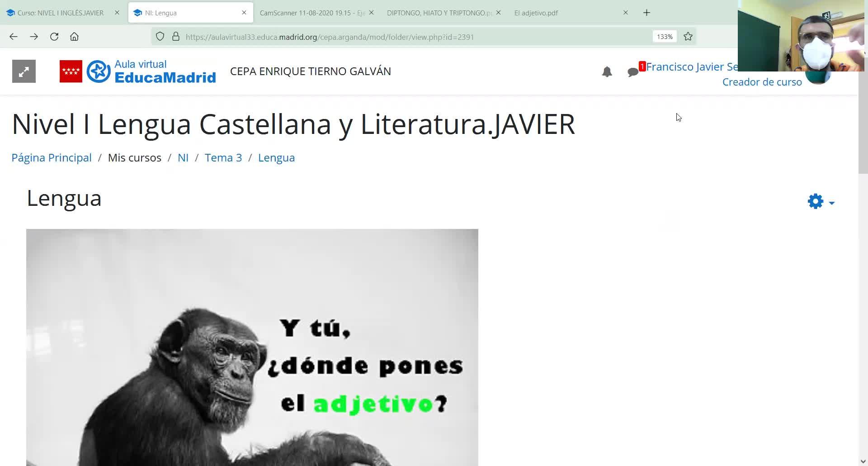
Task: Click the EducaMadrid Aula virtual logo
Action: coord(138,71)
